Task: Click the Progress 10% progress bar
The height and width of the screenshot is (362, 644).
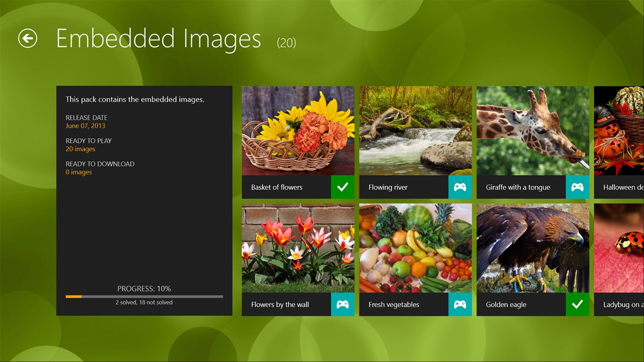Action: click(144, 296)
